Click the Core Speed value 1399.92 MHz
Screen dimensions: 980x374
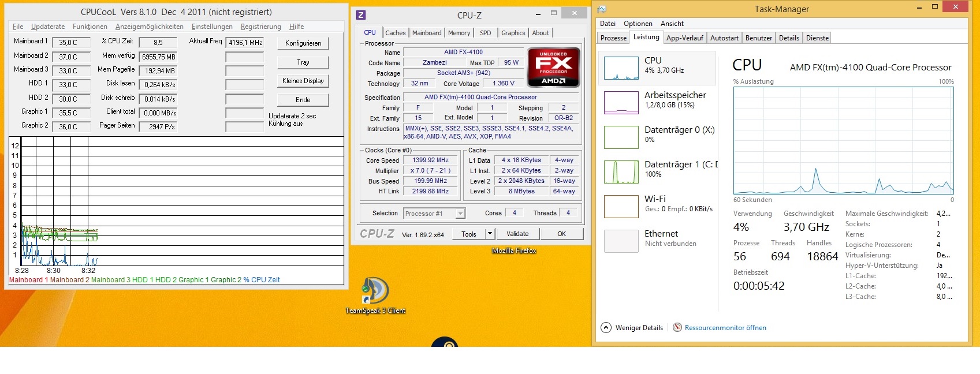click(x=430, y=160)
